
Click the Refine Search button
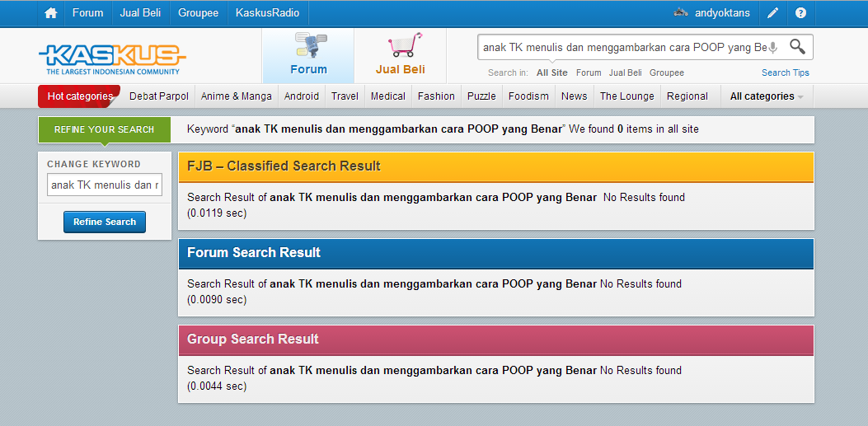coord(105,222)
